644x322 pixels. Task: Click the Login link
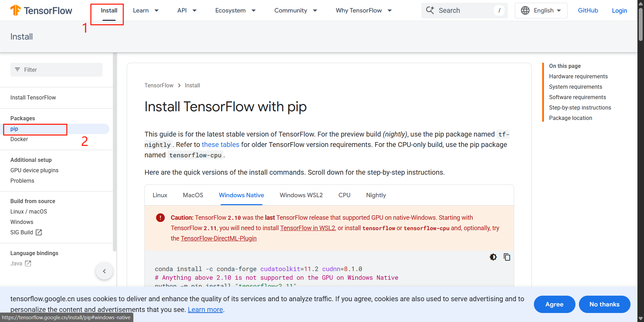[619, 11]
